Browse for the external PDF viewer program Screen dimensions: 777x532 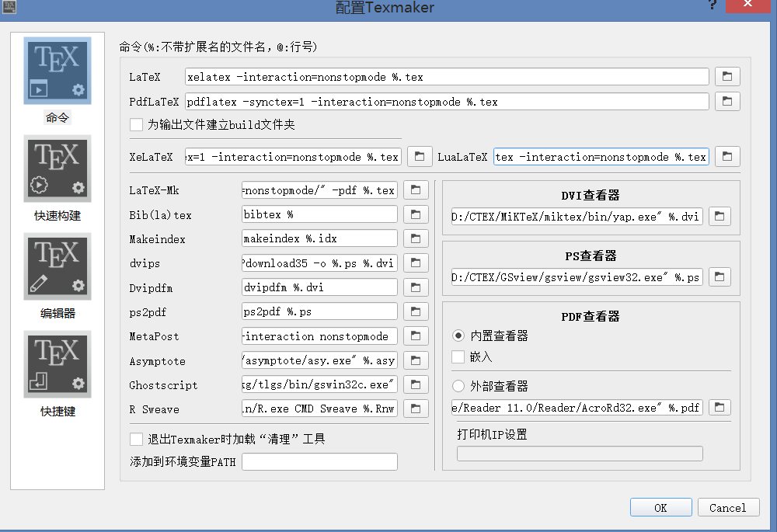tap(720, 408)
